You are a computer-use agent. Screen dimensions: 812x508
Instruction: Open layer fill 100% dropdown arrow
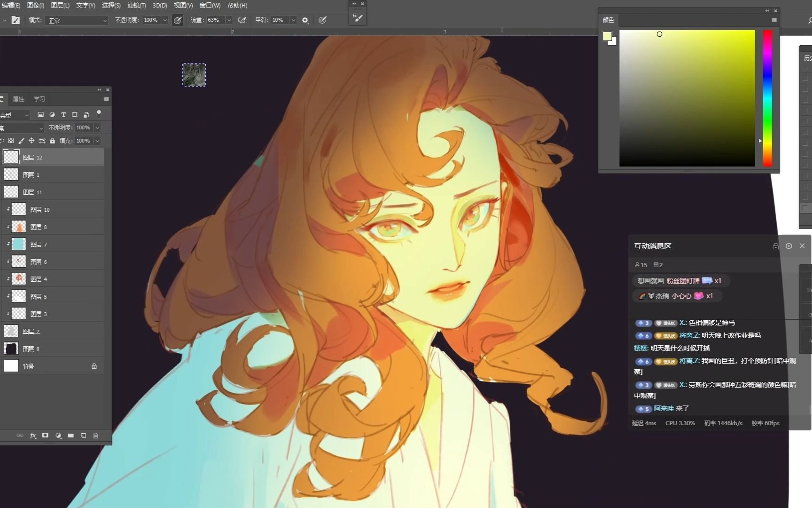pos(97,141)
